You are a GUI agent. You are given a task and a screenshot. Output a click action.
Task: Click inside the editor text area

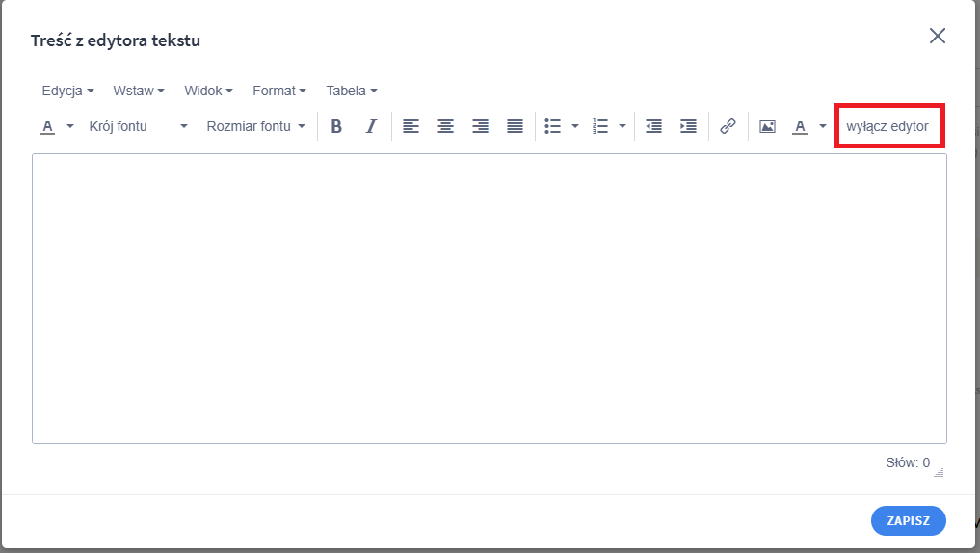[490, 299]
